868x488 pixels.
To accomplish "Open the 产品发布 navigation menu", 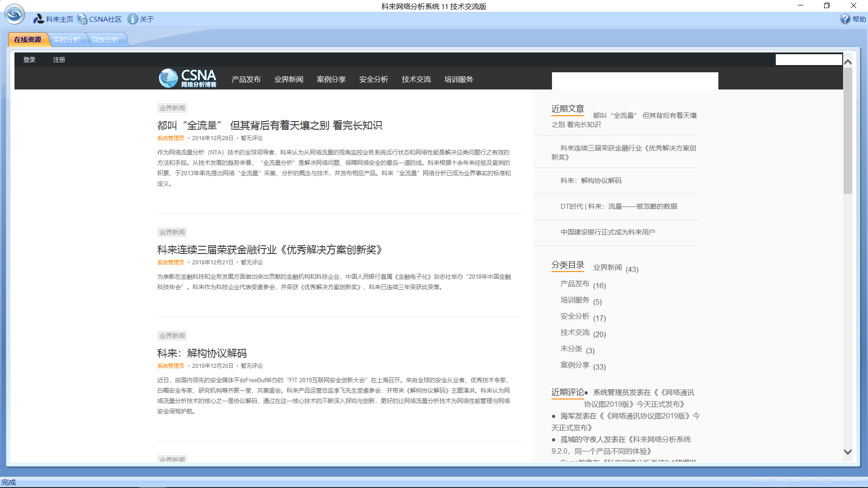I will (x=246, y=80).
